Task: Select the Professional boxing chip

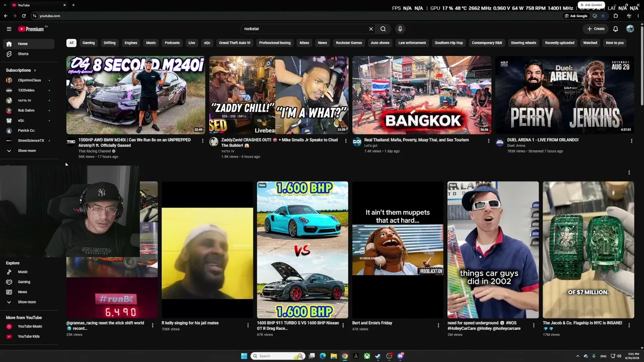Action: pos(275,43)
